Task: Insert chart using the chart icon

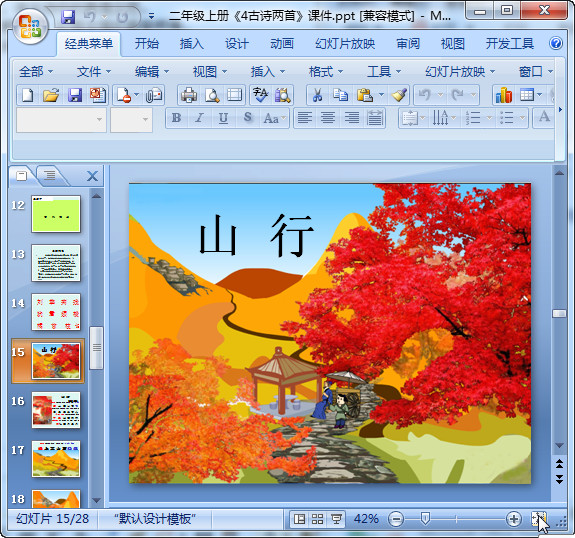Action: (504, 95)
